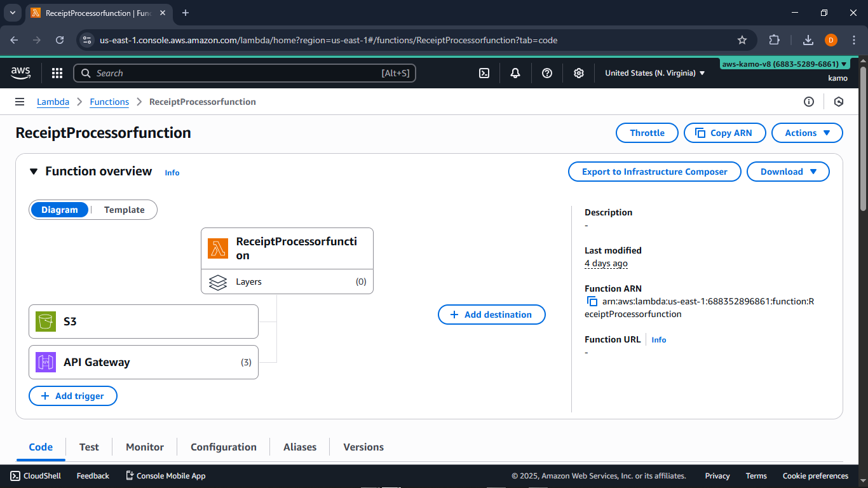The height and width of the screenshot is (488, 868).
Task: Select the S3 trigger node in the diagram
Action: 144,322
